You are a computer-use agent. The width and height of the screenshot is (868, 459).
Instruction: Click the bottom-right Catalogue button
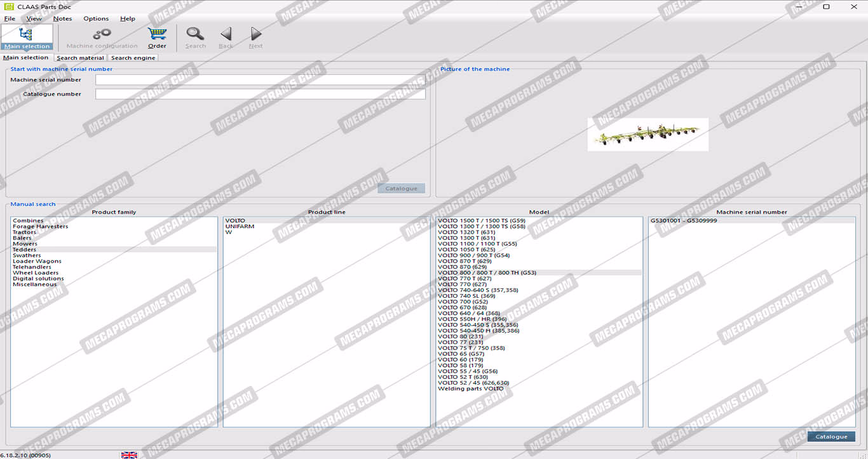coord(831,437)
